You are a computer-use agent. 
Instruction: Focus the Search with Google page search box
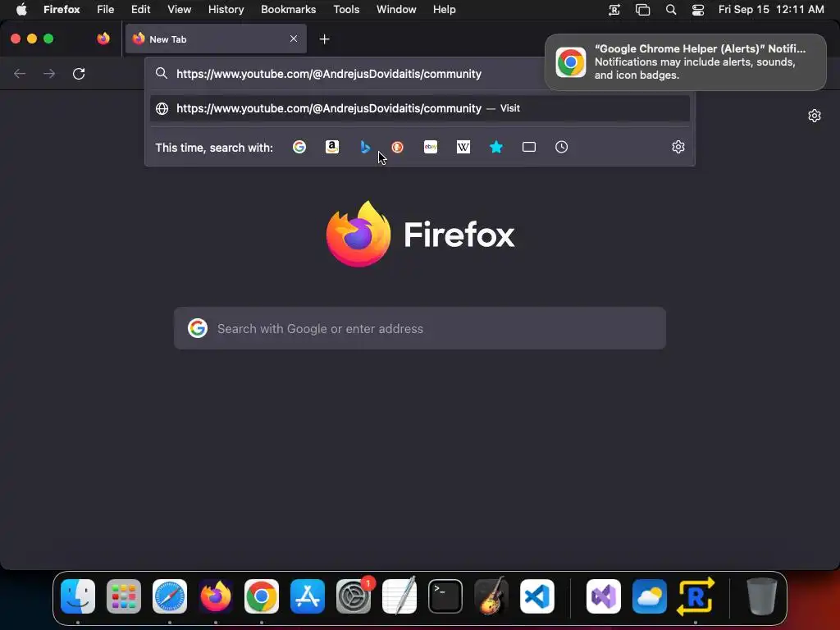point(420,328)
